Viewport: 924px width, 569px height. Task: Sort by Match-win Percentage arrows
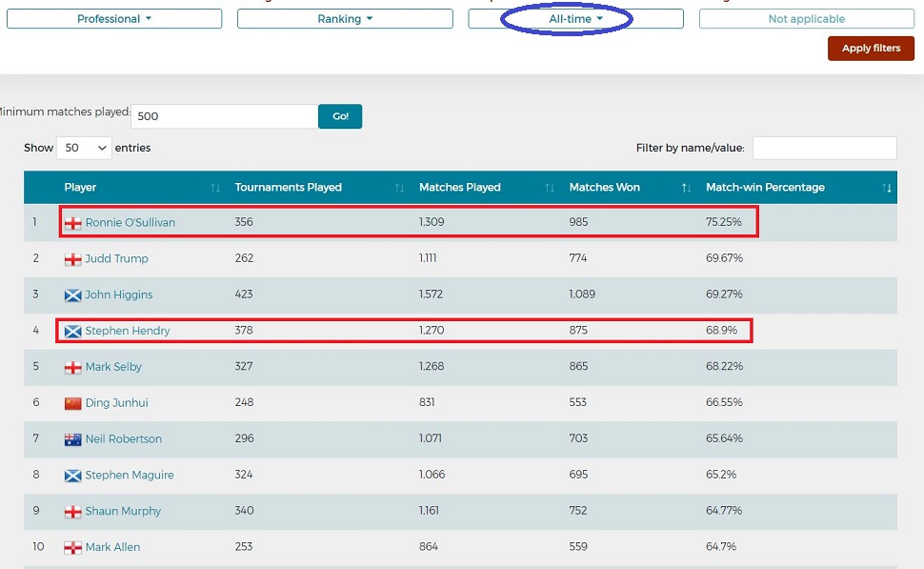point(888,188)
